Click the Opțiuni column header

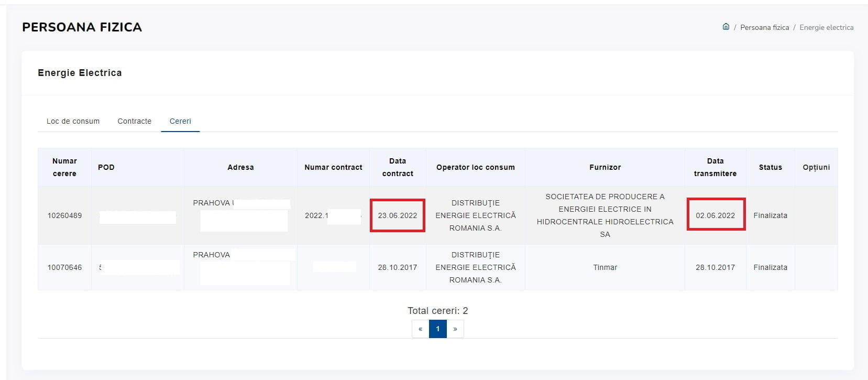[x=816, y=167]
